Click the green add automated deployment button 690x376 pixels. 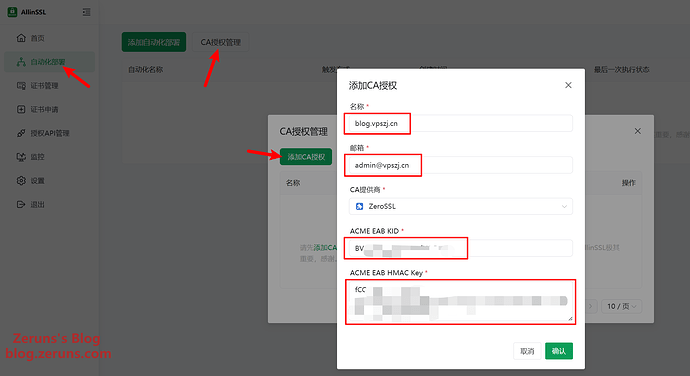tap(154, 42)
